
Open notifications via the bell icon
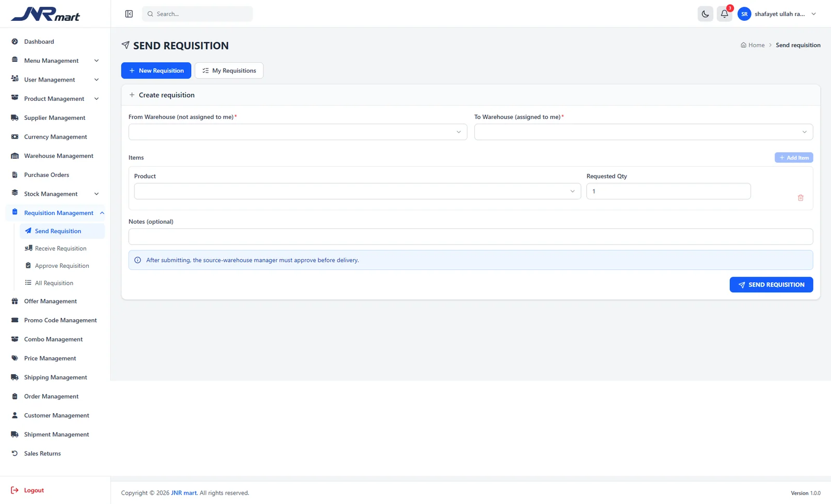tap(725, 14)
